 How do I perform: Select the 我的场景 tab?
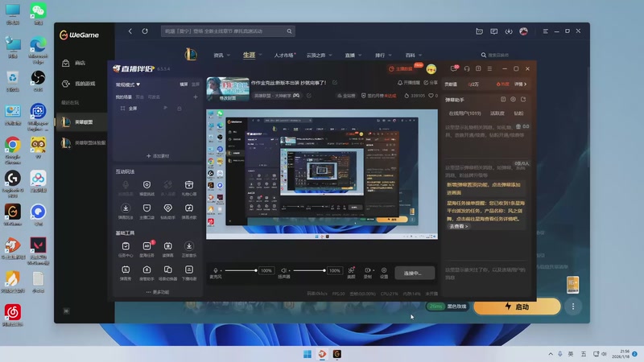[x=124, y=97]
